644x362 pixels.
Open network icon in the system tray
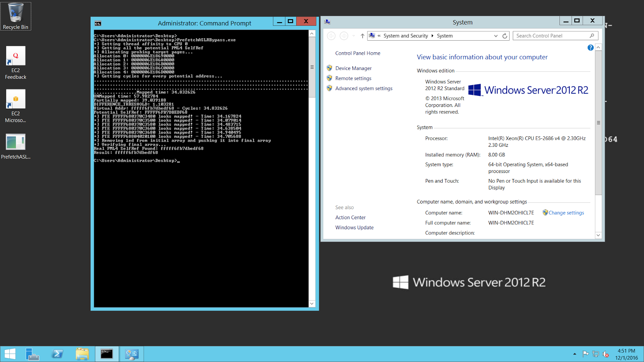click(x=596, y=354)
